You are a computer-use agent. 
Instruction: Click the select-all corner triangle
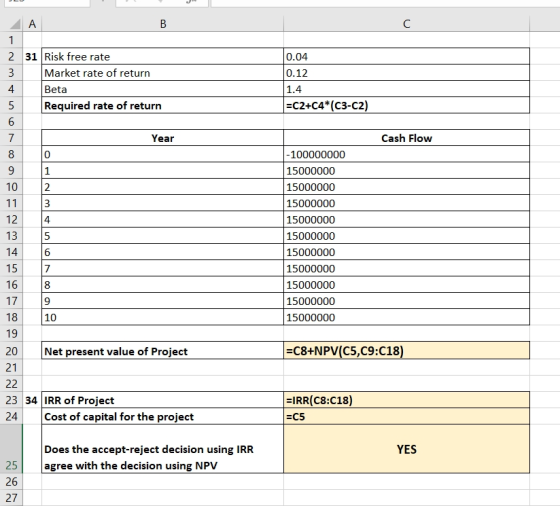tap(15, 24)
